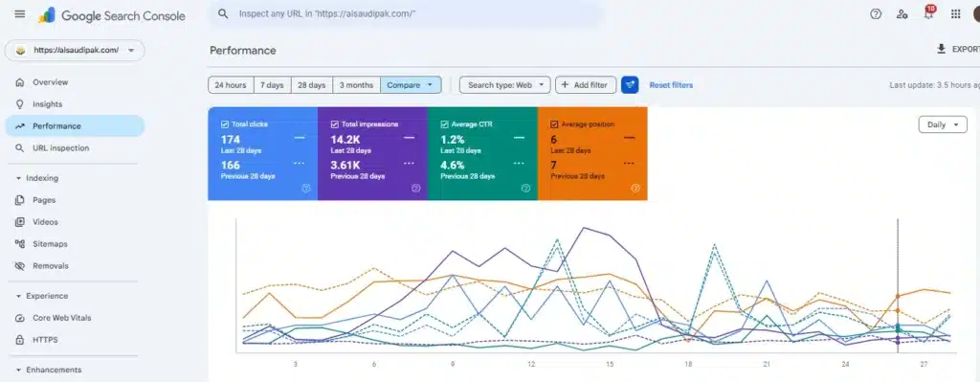The height and width of the screenshot is (382, 980).
Task: Click the 174 total clicks value
Action: point(230,140)
